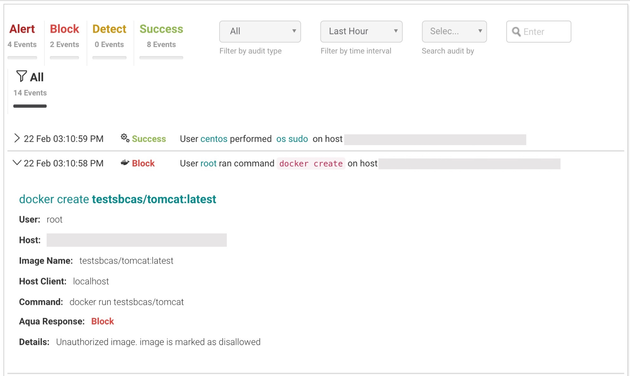Open the root user link

208,163
